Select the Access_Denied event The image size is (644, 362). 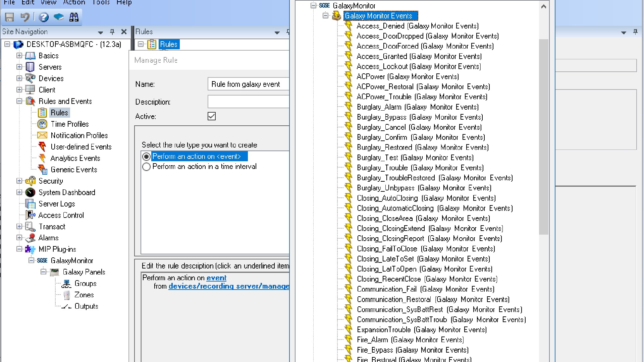tap(417, 26)
